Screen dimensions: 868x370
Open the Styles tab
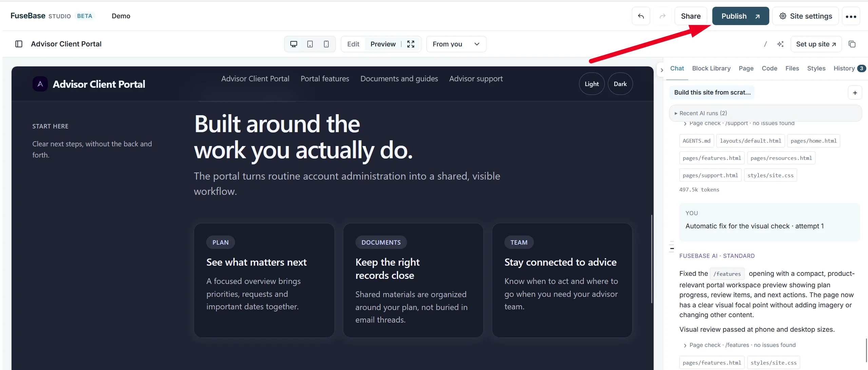816,68
